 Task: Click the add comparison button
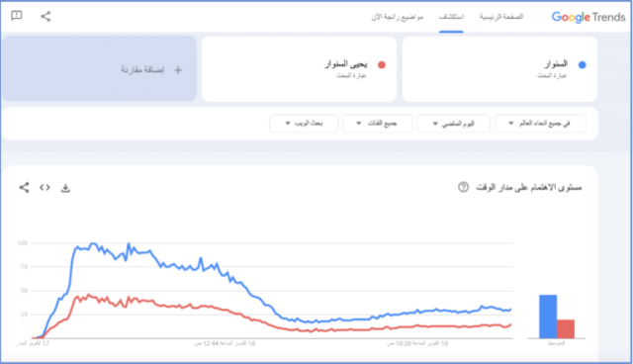(99, 68)
